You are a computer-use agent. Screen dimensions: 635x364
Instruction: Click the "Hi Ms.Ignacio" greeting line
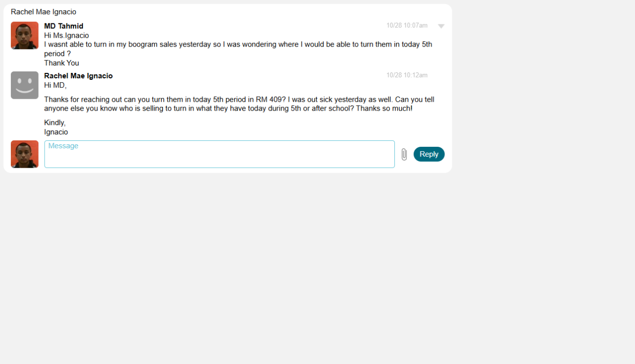(66, 35)
